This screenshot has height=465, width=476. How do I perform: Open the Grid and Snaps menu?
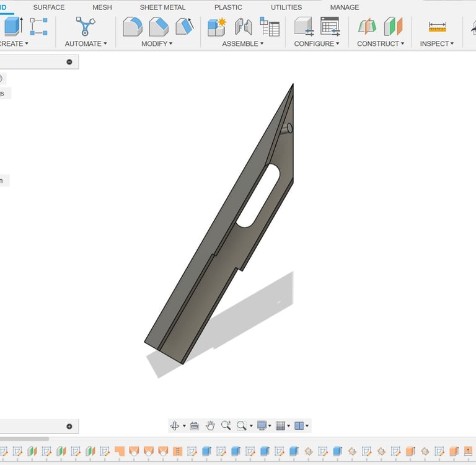(283, 425)
